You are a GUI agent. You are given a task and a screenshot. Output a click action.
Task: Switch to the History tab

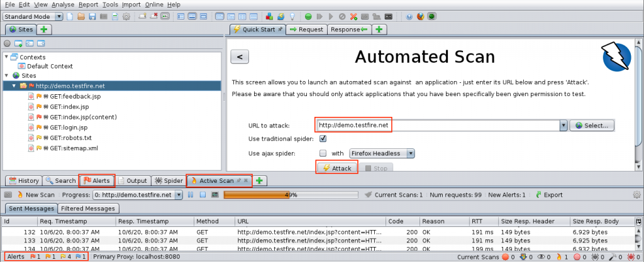(24, 180)
